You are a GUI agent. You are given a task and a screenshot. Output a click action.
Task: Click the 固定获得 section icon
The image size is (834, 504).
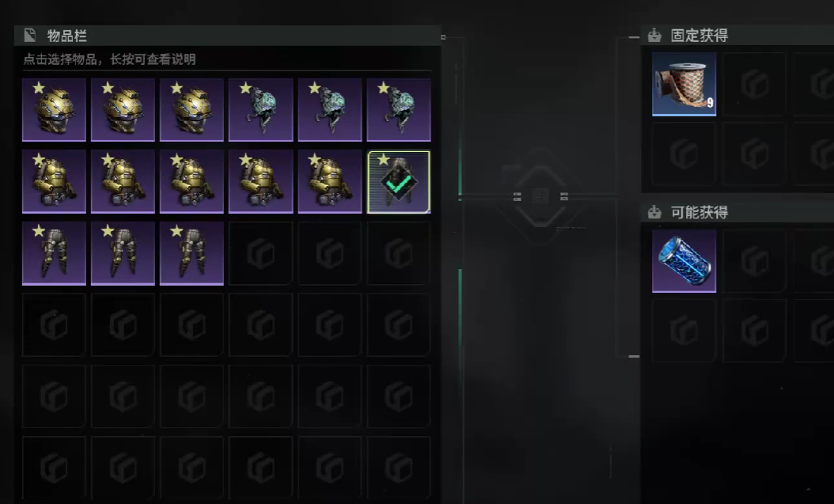tap(654, 36)
